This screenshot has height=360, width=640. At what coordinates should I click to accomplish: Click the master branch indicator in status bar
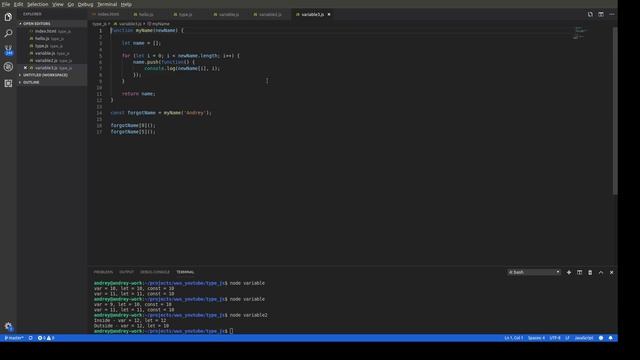[14, 338]
